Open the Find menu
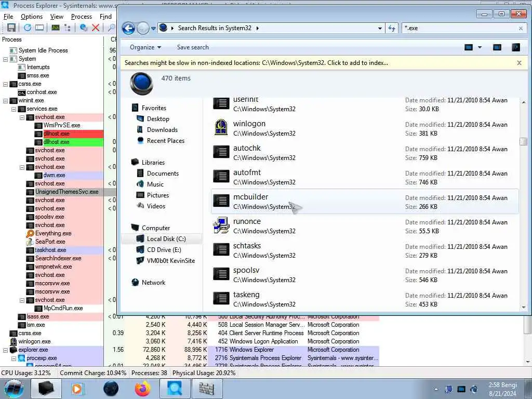 click(105, 16)
